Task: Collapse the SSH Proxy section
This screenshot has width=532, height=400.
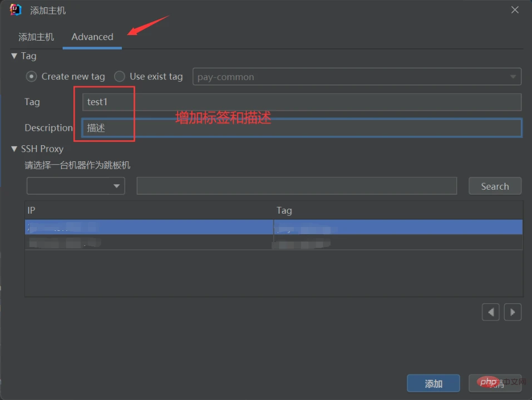Action: 14,149
